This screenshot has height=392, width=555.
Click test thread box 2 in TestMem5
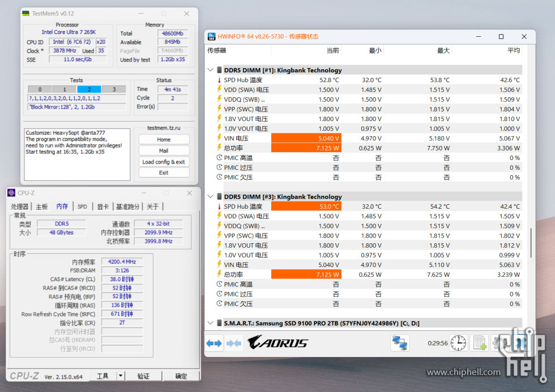pos(89,89)
